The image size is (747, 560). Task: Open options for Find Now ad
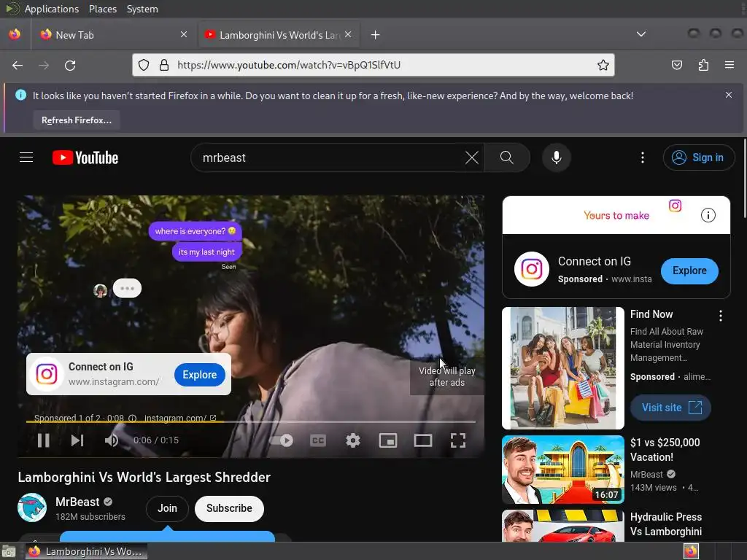click(x=720, y=316)
